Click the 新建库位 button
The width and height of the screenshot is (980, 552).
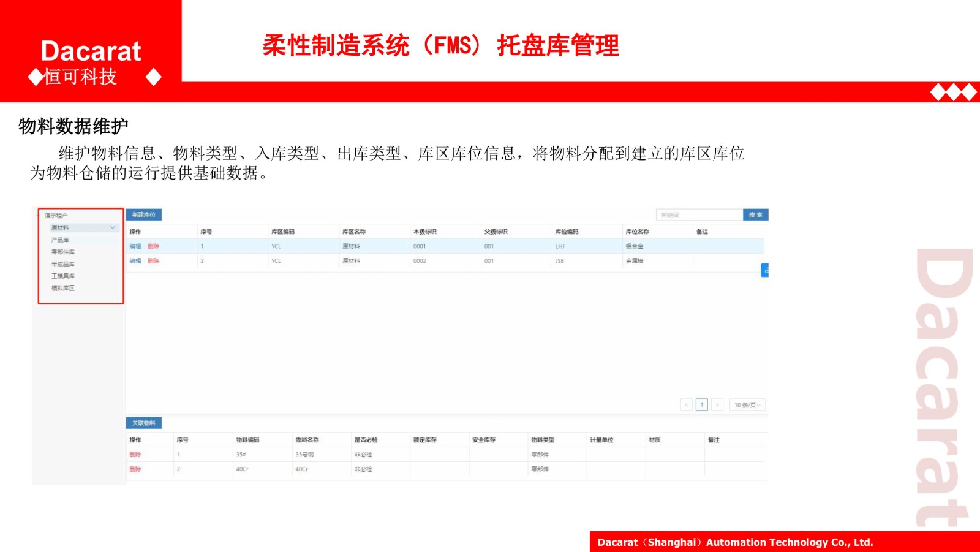[x=144, y=215]
